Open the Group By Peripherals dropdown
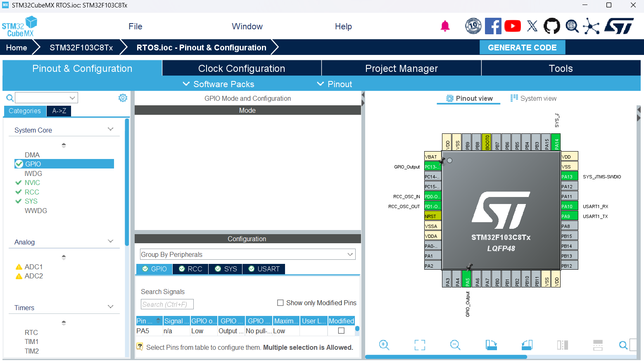 click(x=248, y=254)
